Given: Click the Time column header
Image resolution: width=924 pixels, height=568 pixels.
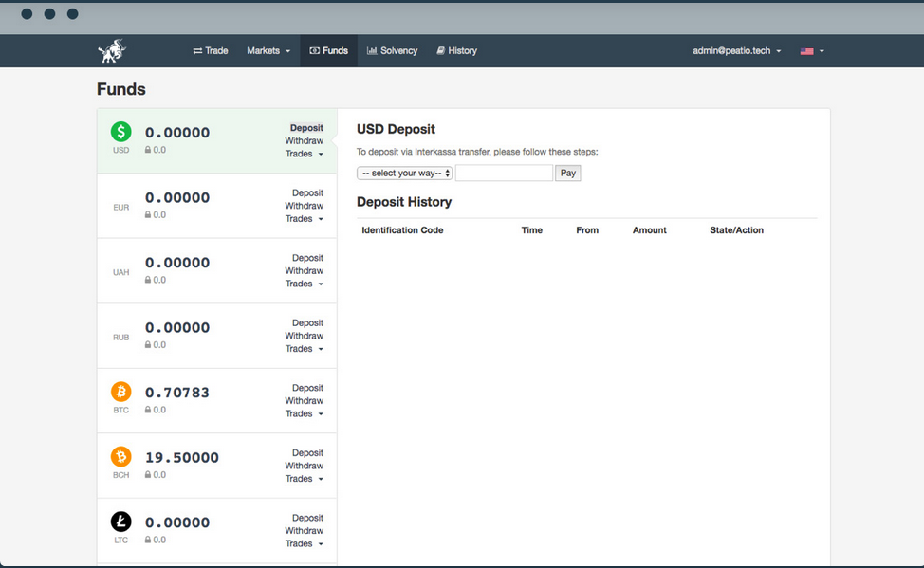Looking at the screenshot, I should pos(531,230).
